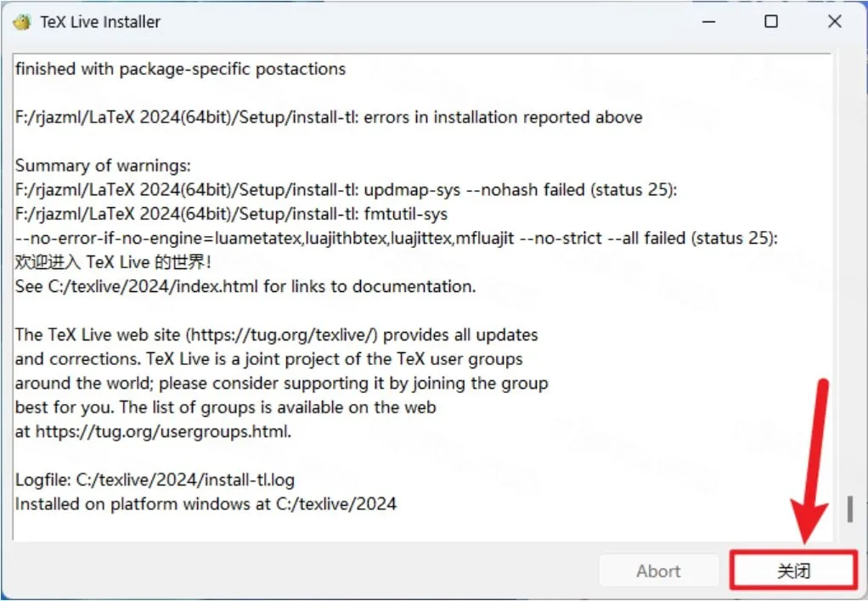Click the https://tug.org/texlive/ URL text

[284, 334]
